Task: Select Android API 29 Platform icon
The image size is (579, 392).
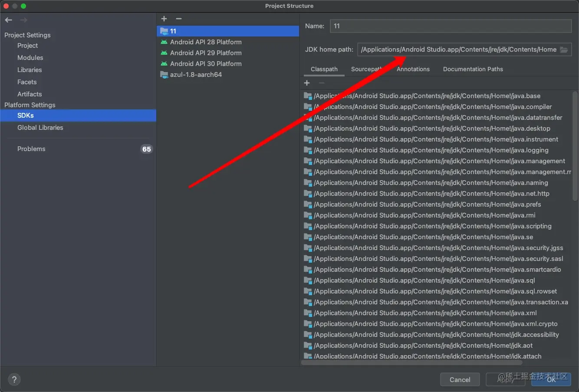Action: (x=164, y=53)
